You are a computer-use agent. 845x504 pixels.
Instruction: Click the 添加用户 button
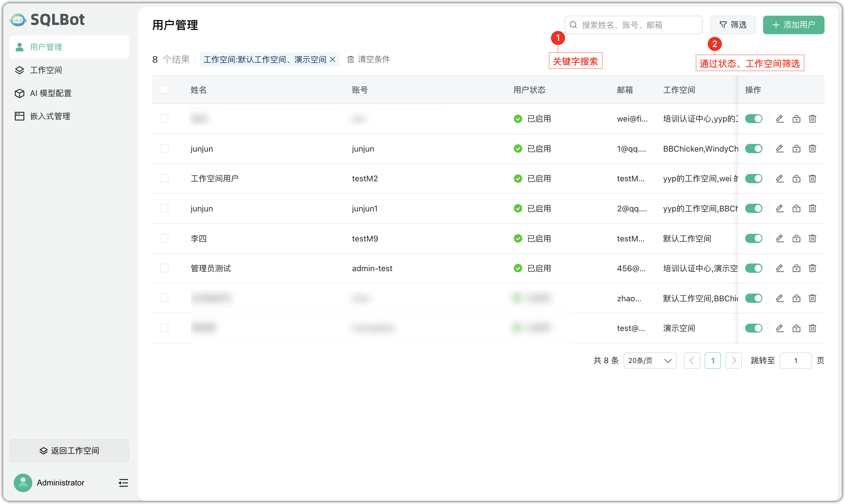[793, 25]
